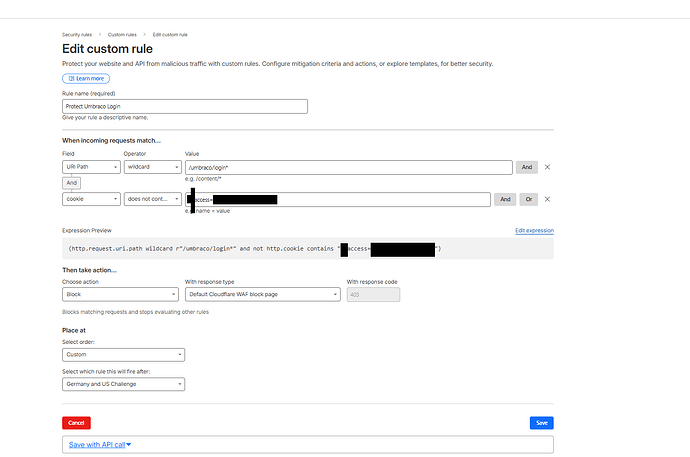Expand the Save with API call arrow

(x=129, y=444)
